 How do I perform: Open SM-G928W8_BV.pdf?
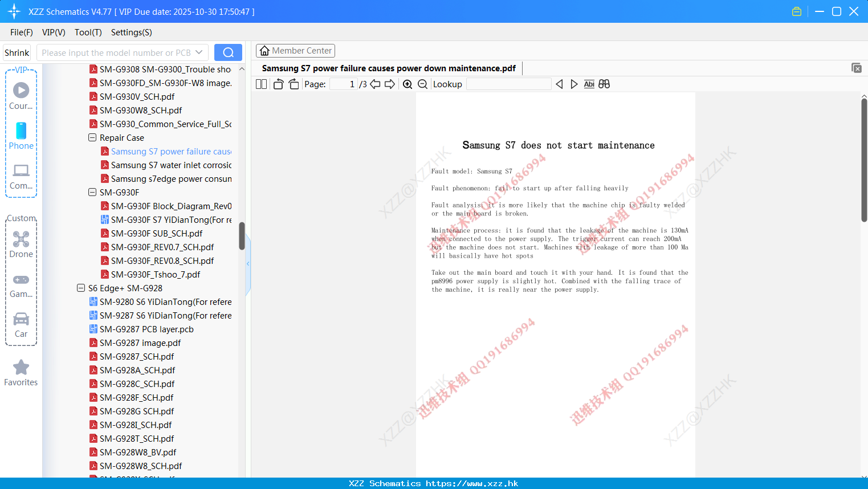[x=133, y=452]
